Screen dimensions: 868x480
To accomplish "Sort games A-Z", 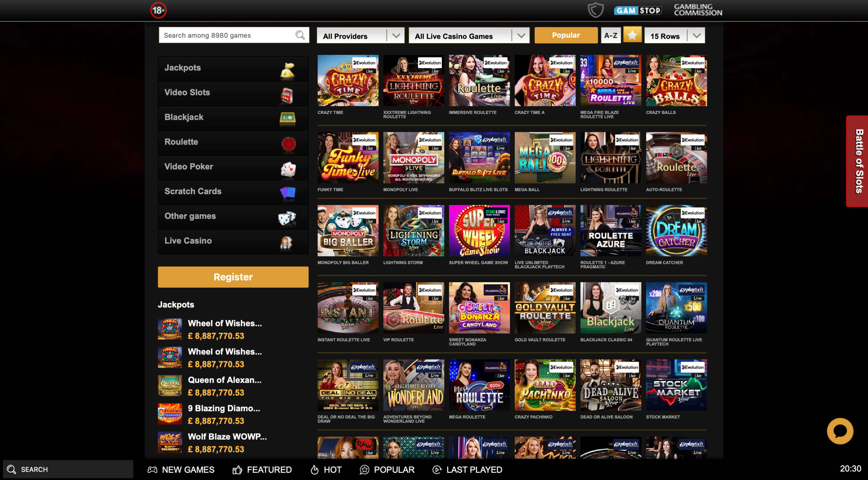I will (611, 35).
